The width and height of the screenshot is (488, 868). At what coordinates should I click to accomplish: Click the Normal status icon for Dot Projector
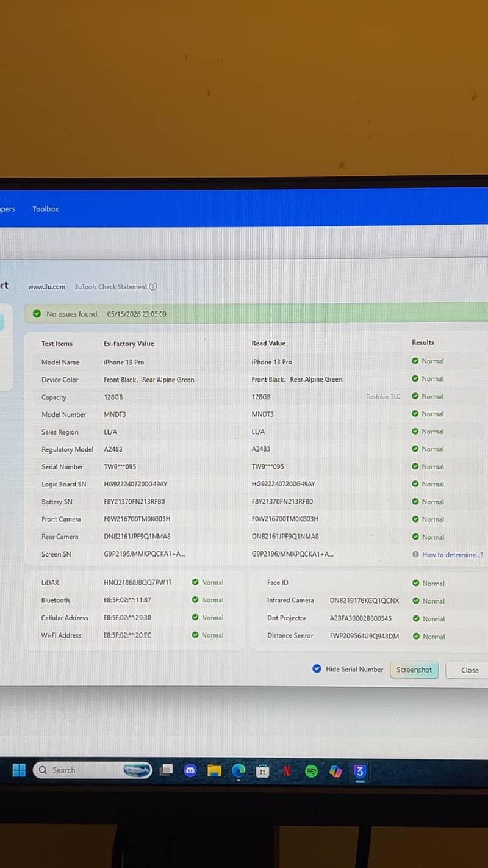pyautogui.click(x=416, y=619)
